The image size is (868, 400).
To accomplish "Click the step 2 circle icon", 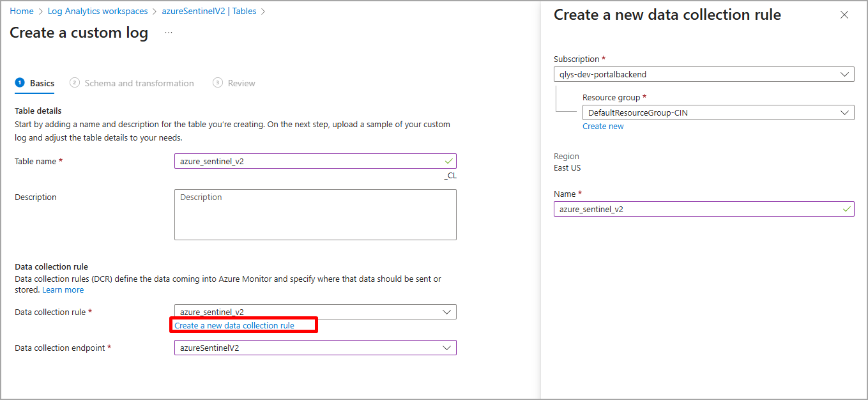I will click(x=75, y=83).
